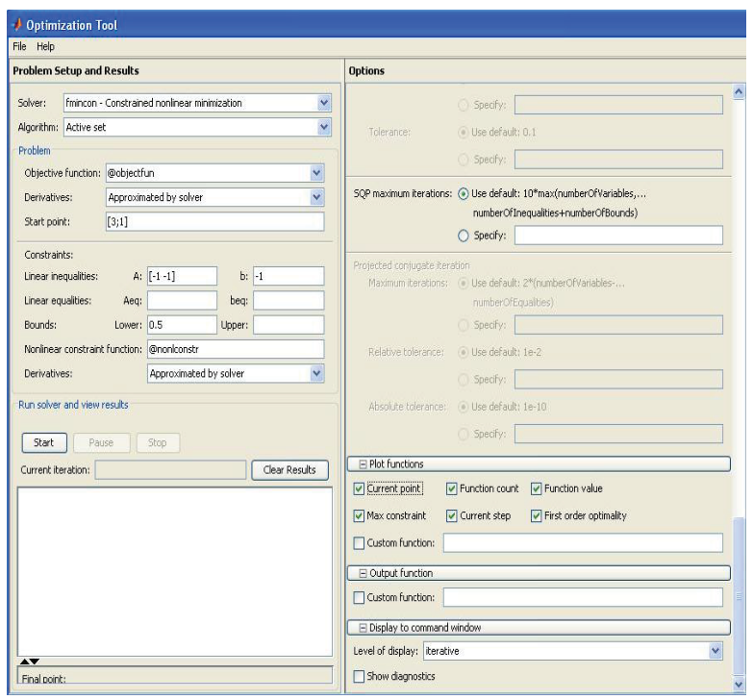Click the Start point field
753x700 pixels.
pos(214,222)
